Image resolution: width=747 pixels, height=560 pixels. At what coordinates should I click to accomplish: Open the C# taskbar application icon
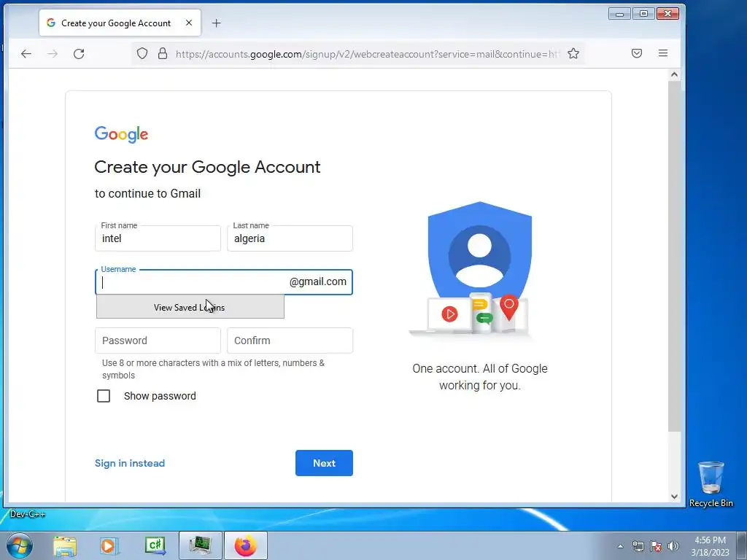pyautogui.click(x=155, y=546)
